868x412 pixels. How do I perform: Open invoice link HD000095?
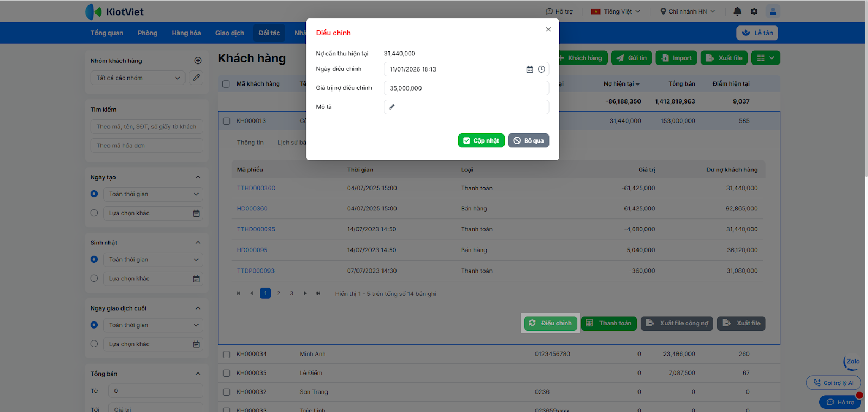point(252,250)
